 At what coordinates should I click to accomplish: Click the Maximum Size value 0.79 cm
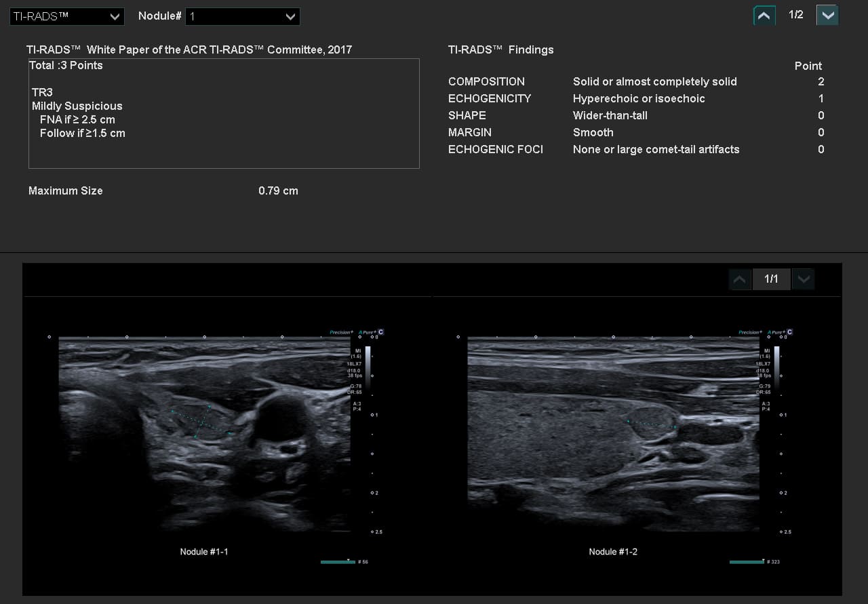pos(278,190)
